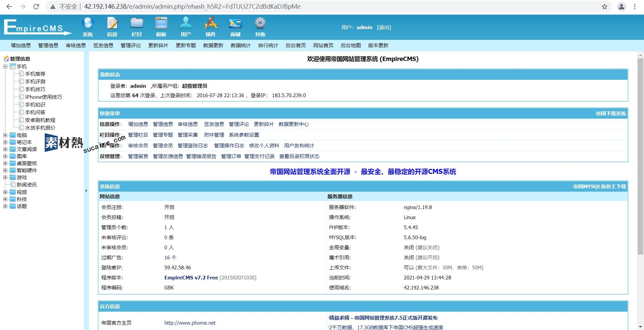Open the 商城 card icon
This screenshot has width=644, height=330.
[235, 23]
